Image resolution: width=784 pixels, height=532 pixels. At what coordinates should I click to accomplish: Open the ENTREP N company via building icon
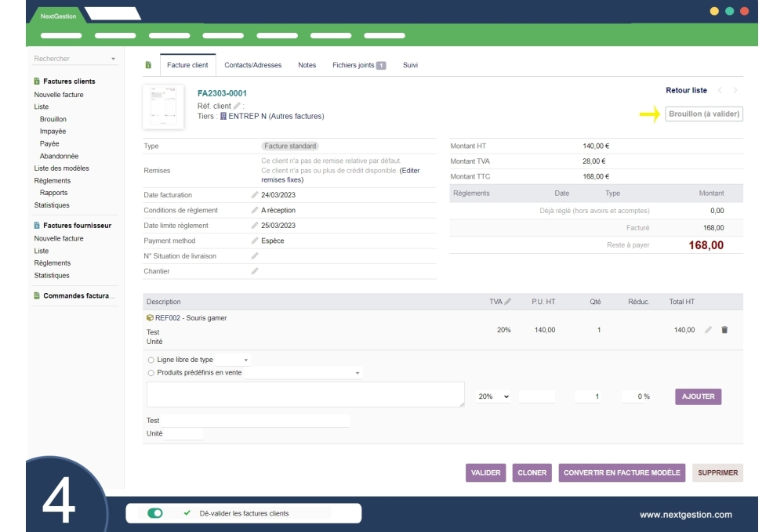click(x=223, y=114)
